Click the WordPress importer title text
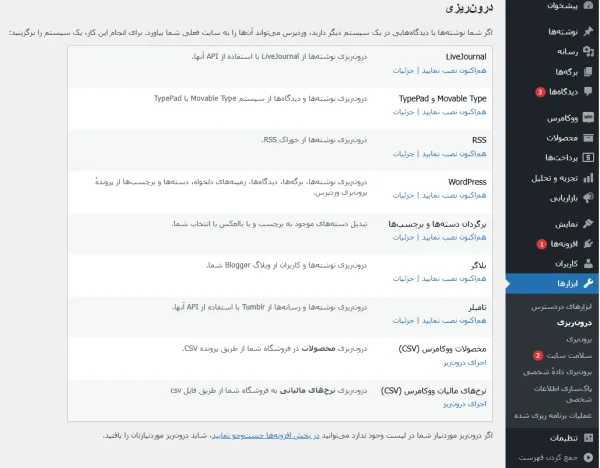Viewport: 600px width, 468px height. [467, 182]
